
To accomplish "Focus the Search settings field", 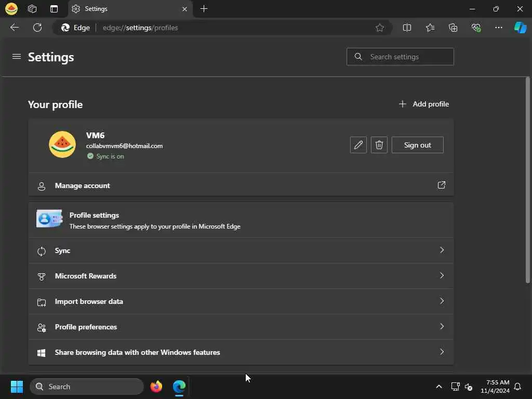I will pyautogui.click(x=400, y=57).
